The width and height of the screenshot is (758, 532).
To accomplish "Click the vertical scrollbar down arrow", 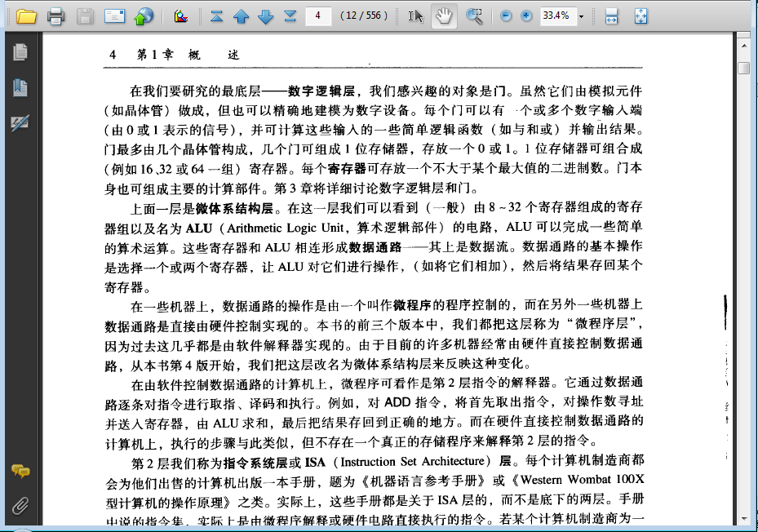I will tap(744, 518).
